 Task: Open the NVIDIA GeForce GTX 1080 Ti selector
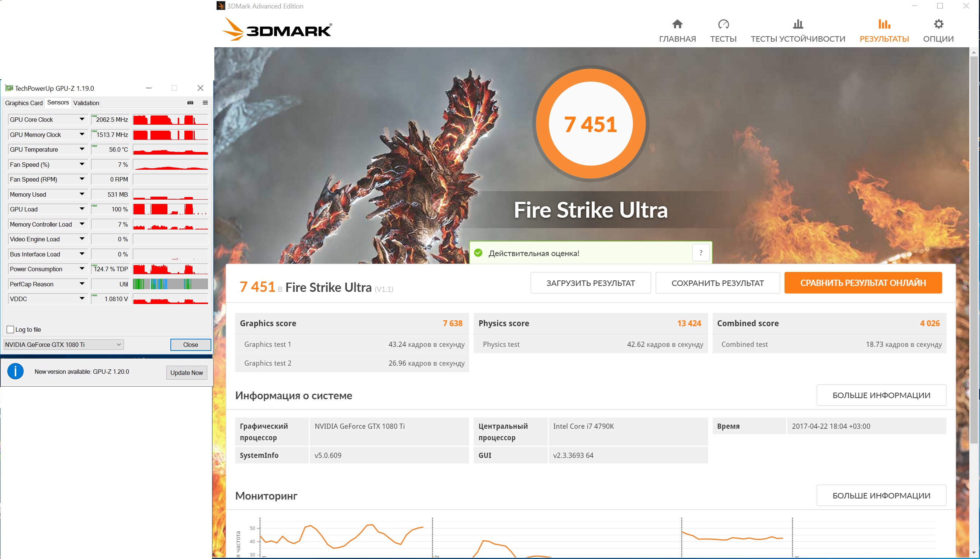[x=63, y=344]
